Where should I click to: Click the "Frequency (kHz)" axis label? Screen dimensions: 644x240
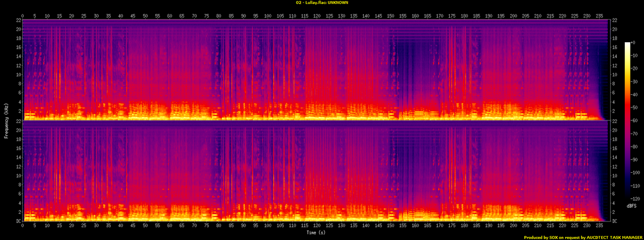pos(7,120)
